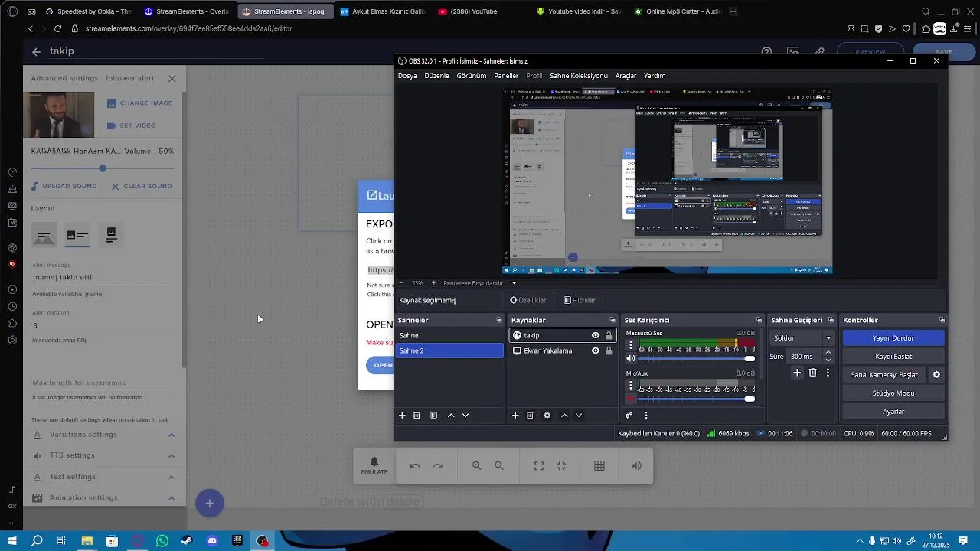Toggle the grid view in editor toolbar
The image size is (980, 551).
pos(599,465)
